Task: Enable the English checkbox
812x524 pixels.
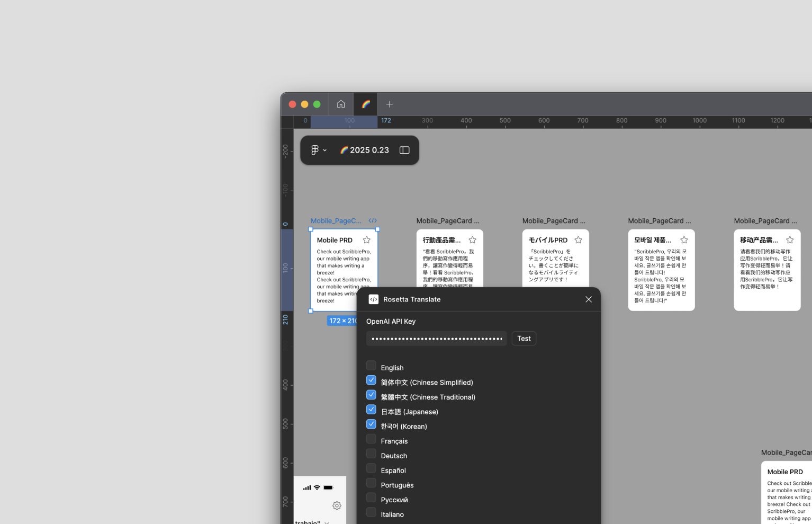Action: tap(372, 366)
